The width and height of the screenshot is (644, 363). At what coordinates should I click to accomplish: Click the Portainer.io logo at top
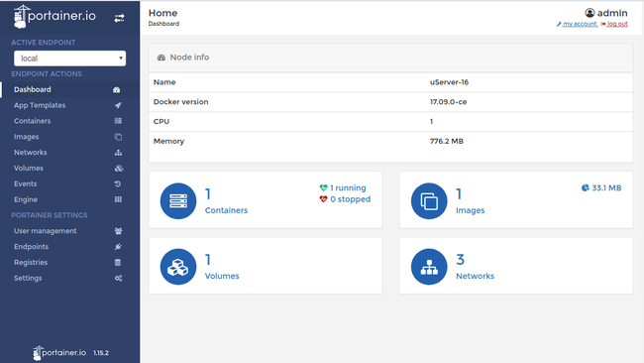(x=54, y=17)
